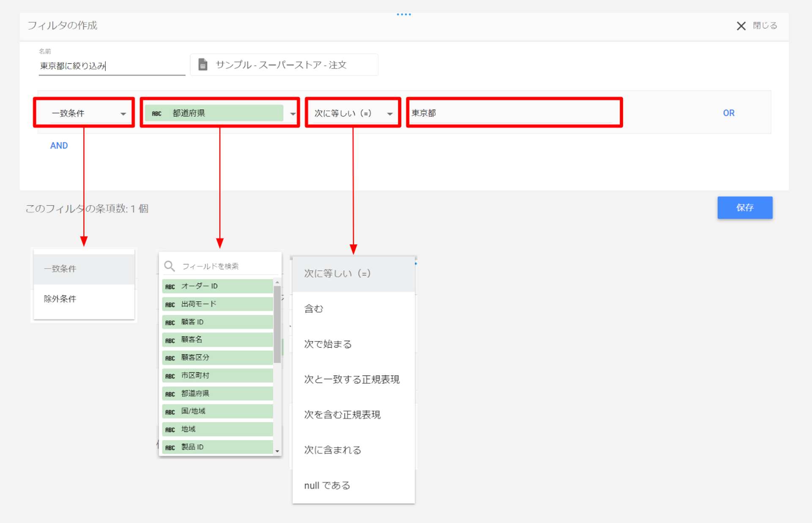This screenshot has height=523, width=812.
Task: Add an AND condition
Action: (59, 146)
